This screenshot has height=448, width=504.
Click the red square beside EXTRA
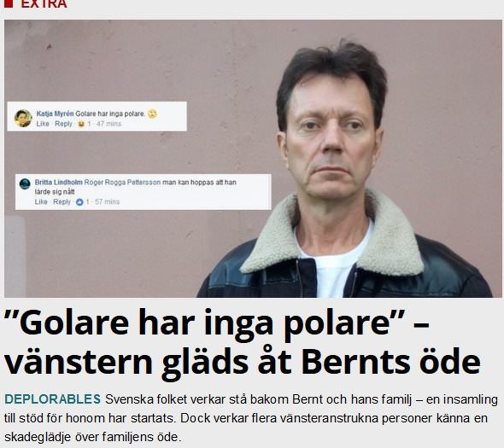(x=9, y=3)
